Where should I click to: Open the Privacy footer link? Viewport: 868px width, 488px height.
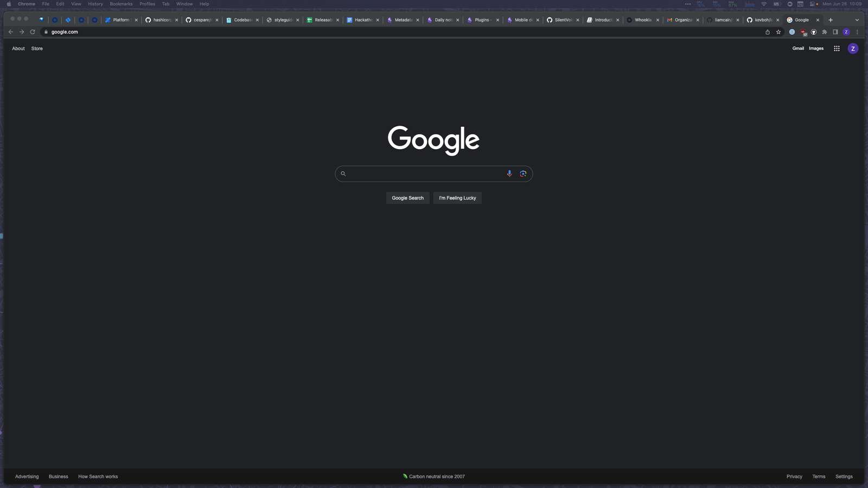pyautogui.click(x=794, y=477)
